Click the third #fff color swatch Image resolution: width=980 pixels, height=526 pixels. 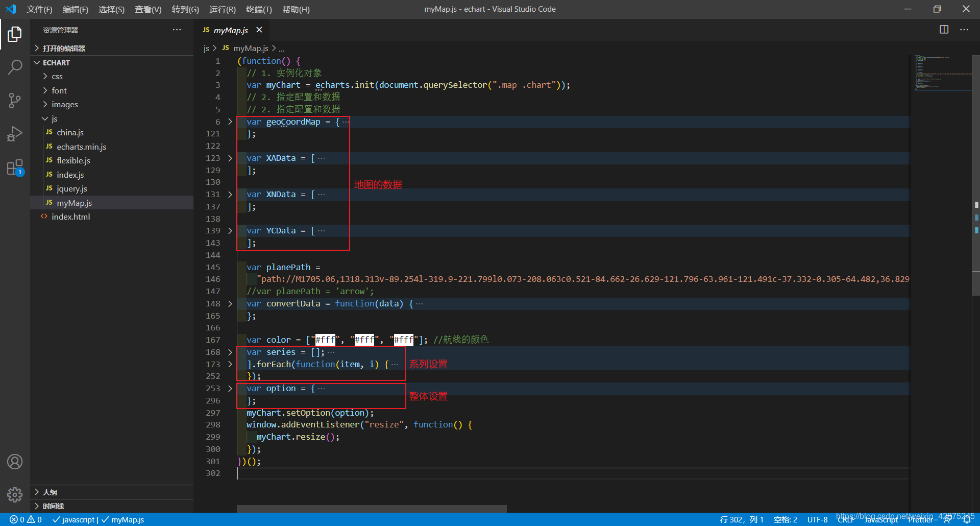404,340
